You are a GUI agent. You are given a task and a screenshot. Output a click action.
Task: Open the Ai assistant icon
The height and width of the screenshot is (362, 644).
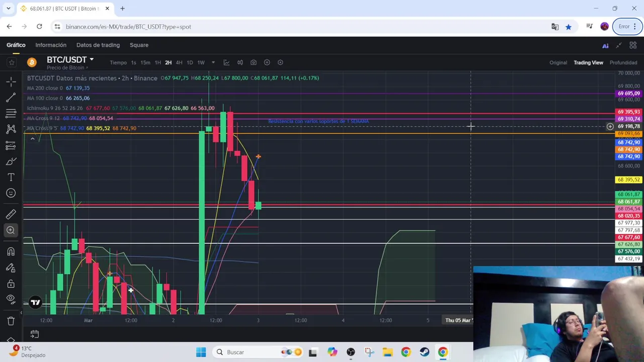(605, 46)
